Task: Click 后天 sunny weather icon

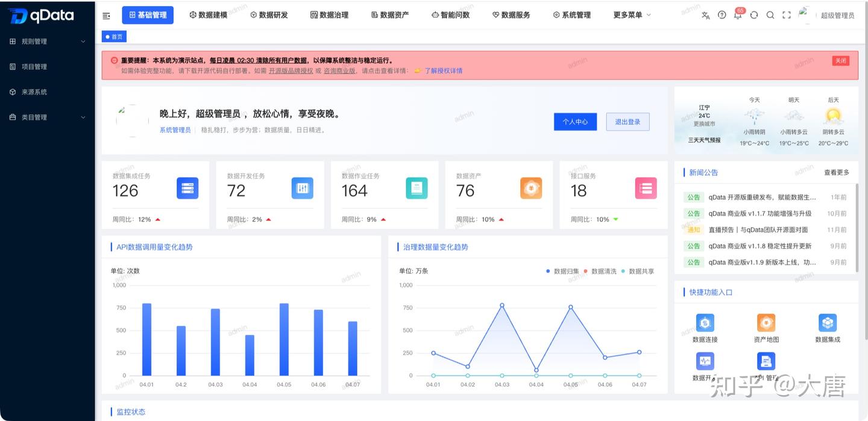Action: (x=833, y=116)
